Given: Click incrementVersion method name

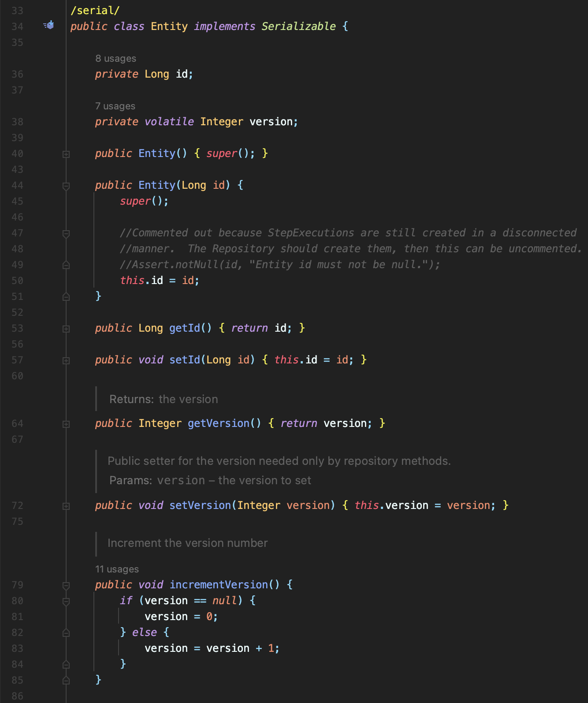Looking at the screenshot, I should tap(219, 585).
